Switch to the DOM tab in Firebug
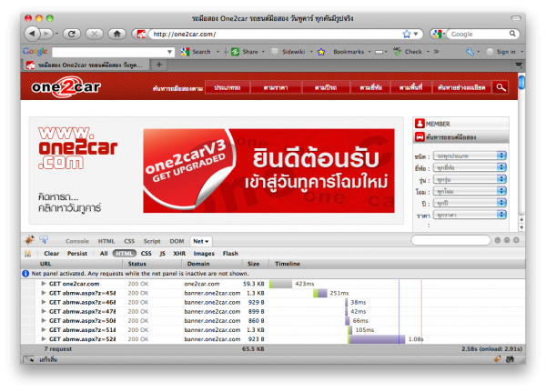546x392 pixels. click(x=177, y=240)
